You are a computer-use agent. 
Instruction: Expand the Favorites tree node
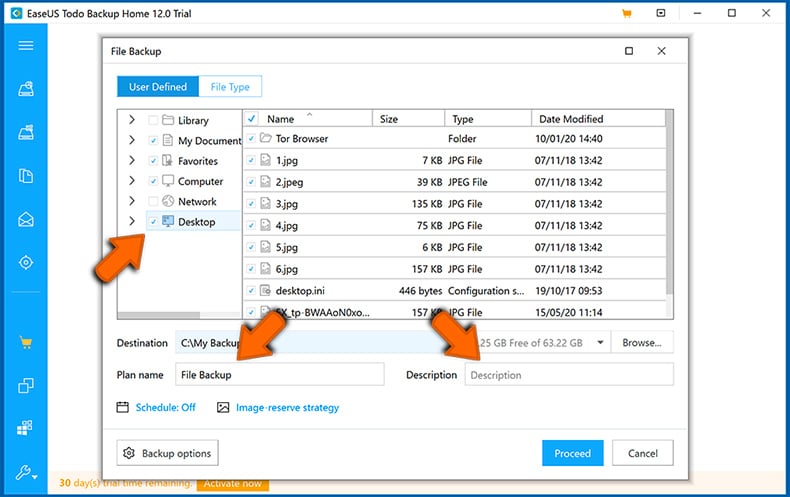point(131,160)
